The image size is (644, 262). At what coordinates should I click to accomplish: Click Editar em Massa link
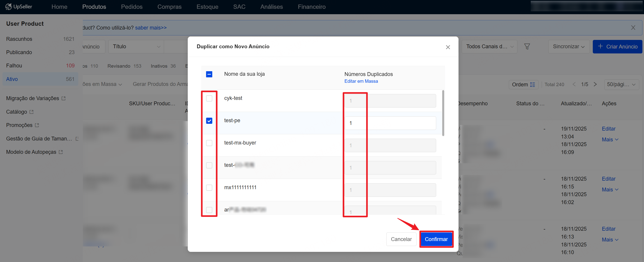pyautogui.click(x=361, y=81)
